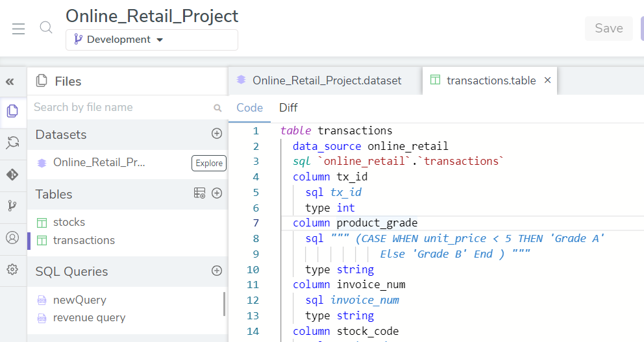This screenshot has width=644, height=342.
Task: Add a new table with plus icon
Action: tap(217, 193)
